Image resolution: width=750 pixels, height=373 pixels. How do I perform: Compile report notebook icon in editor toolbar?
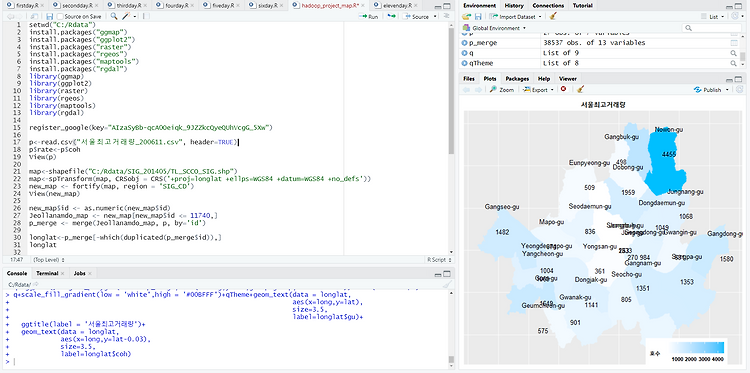pos(146,16)
